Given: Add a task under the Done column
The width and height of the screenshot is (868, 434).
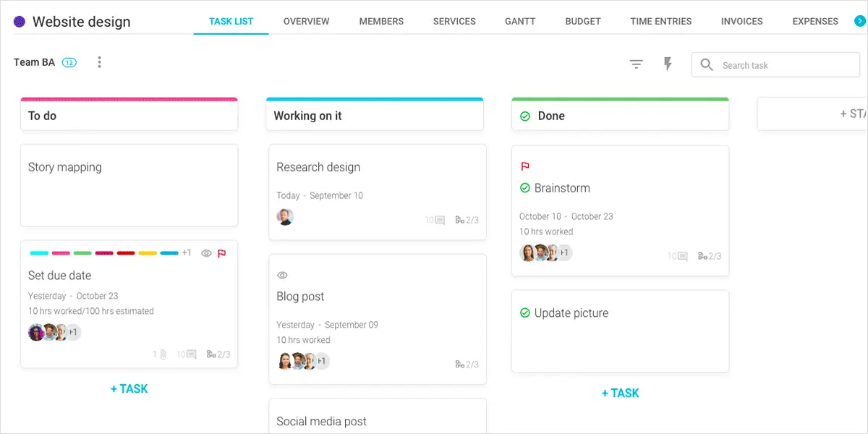Looking at the screenshot, I should 620,393.
